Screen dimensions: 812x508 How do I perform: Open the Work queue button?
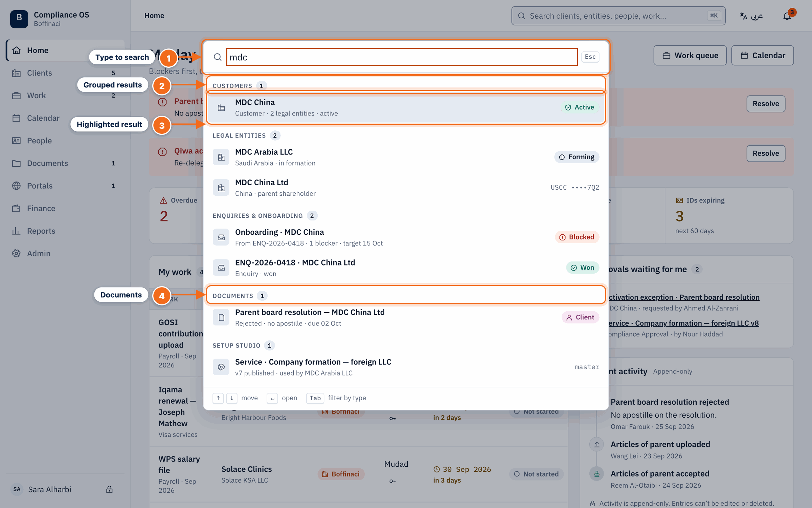(690, 55)
